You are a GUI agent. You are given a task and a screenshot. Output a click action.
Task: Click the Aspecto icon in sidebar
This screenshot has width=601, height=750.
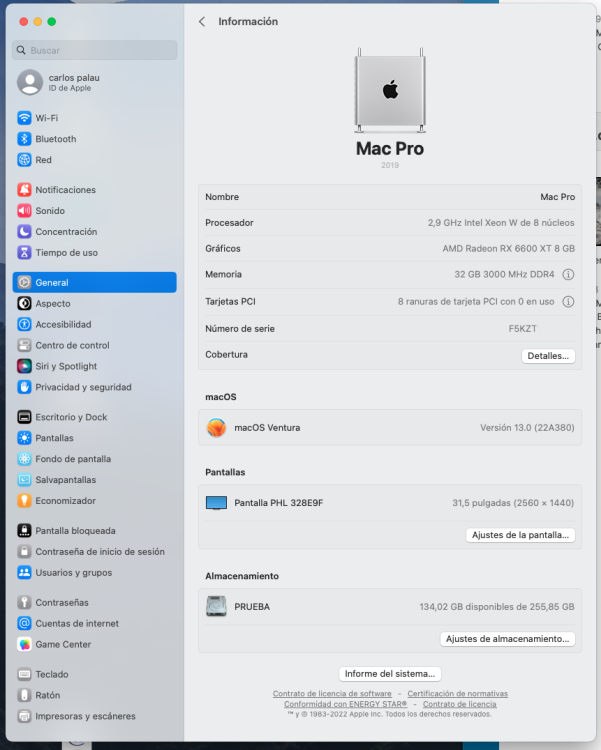24,303
